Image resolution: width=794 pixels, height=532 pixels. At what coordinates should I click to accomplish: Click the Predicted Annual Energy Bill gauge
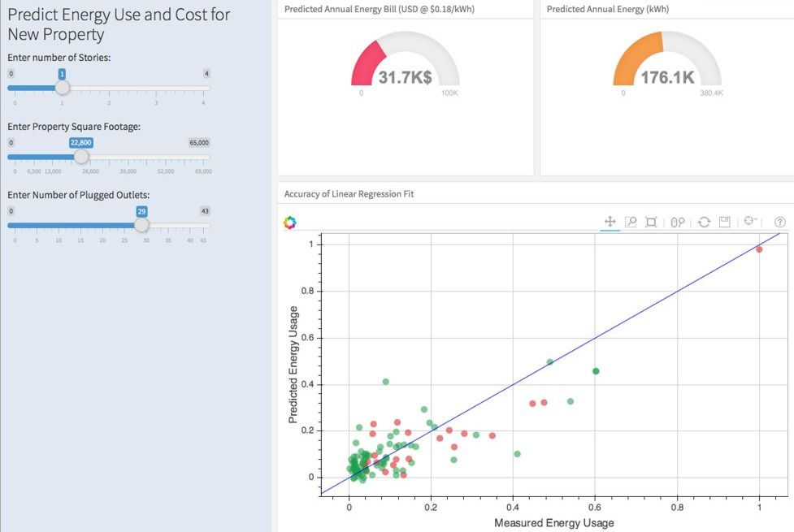(x=405, y=65)
